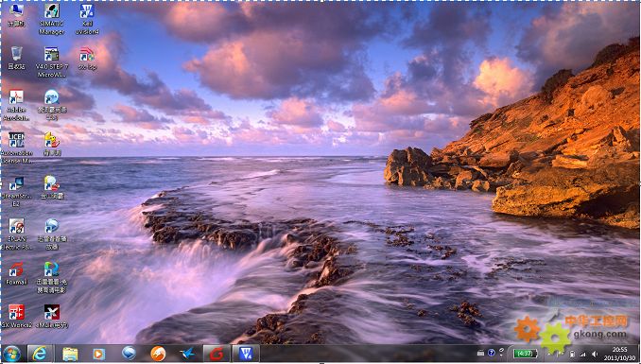
Task: Open the volume speaker tray icon
Action: click(x=595, y=354)
